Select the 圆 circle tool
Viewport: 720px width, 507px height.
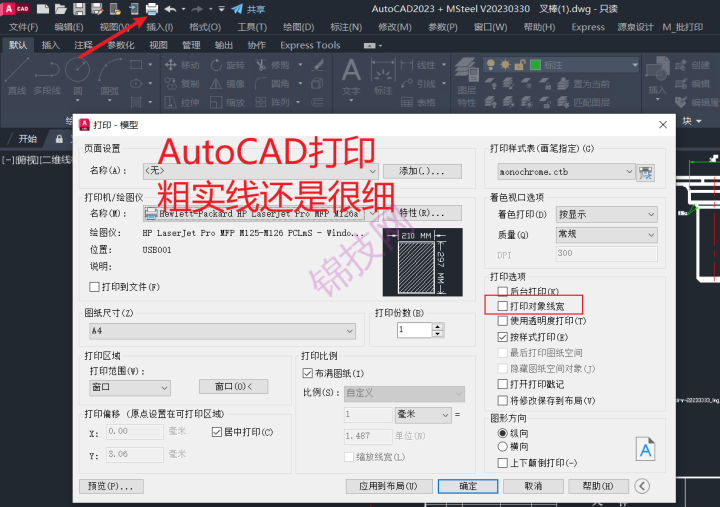pyautogui.click(x=78, y=76)
